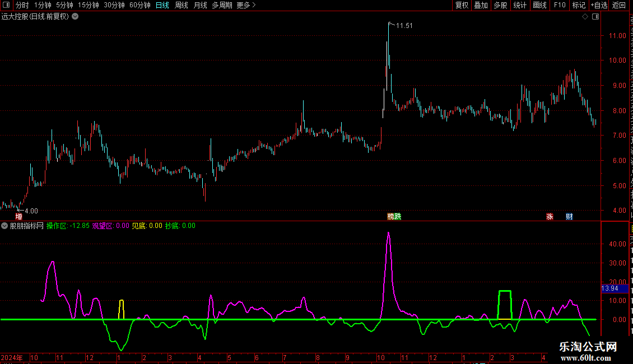Add stock via +自选 button

[x=599, y=5]
